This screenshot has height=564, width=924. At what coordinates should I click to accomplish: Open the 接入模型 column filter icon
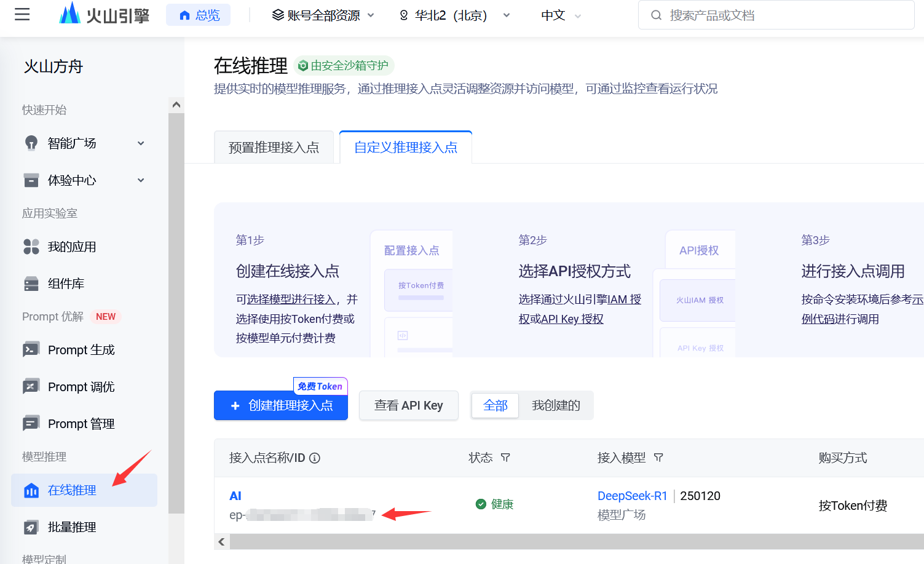(x=658, y=458)
